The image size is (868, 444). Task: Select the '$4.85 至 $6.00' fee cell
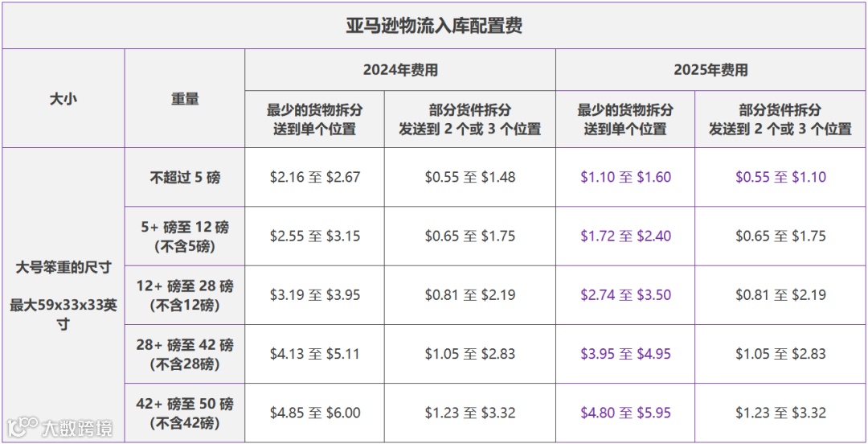(x=315, y=413)
